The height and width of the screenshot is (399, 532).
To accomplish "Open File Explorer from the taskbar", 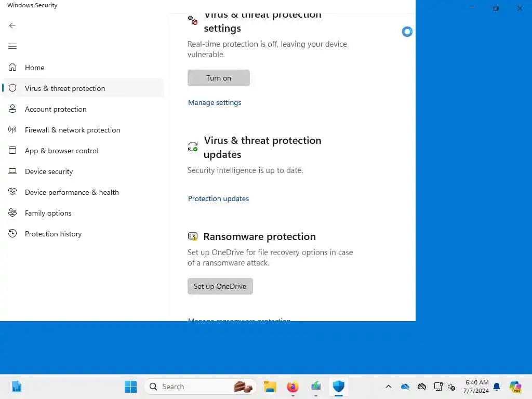I will tap(270, 387).
